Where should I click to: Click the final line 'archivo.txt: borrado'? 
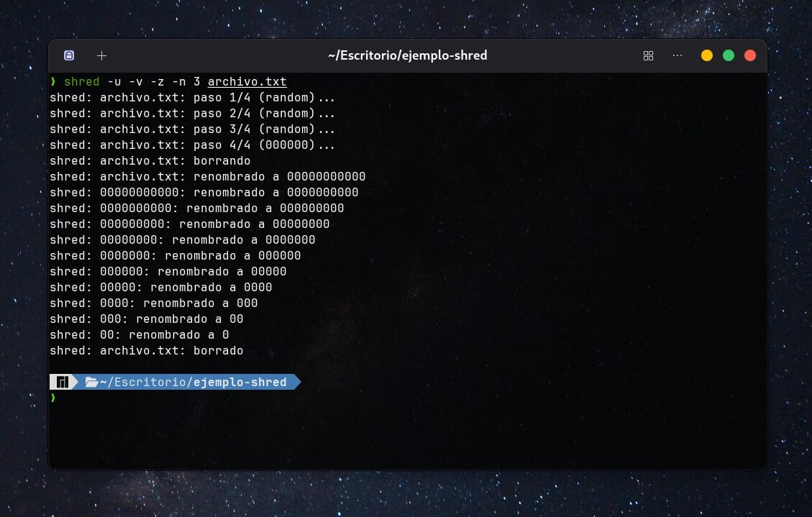point(147,350)
